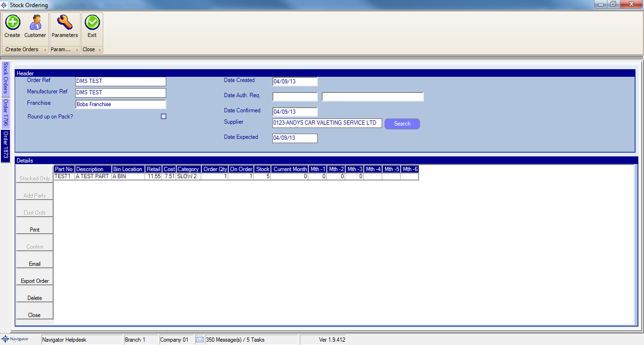Click the On Order column header
The height and width of the screenshot is (345, 644).
click(x=241, y=169)
